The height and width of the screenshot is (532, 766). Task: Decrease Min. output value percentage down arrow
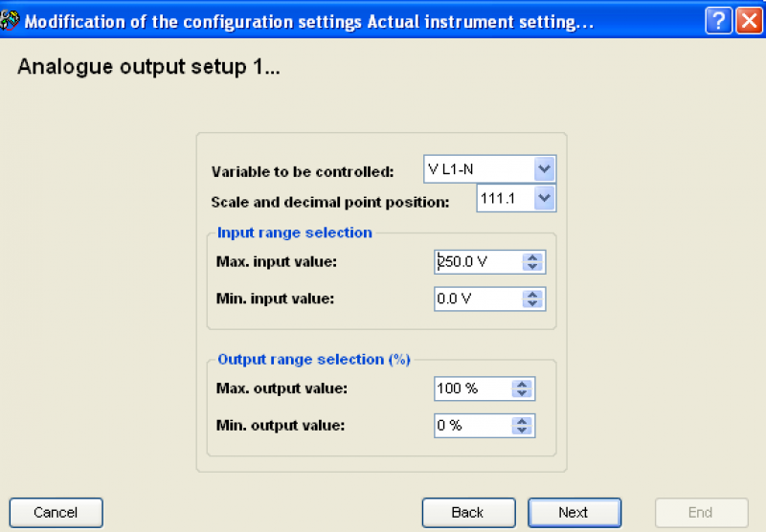coord(522,431)
